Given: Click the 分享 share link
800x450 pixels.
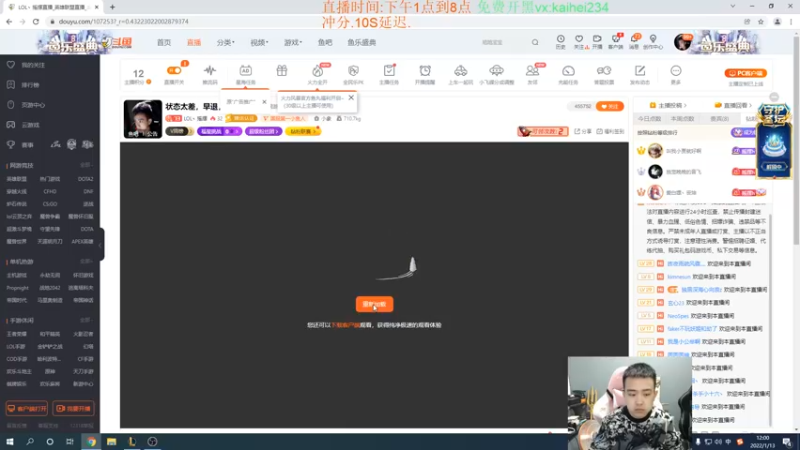Looking at the screenshot, I should click(x=583, y=132).
